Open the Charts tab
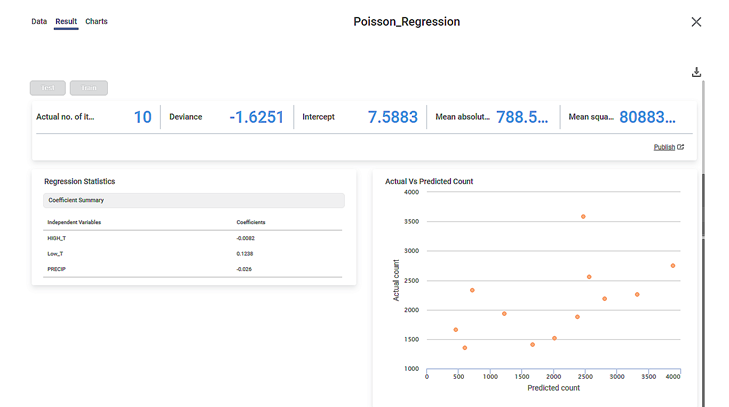This screenshot has height=407, width=729. (96, 21)
